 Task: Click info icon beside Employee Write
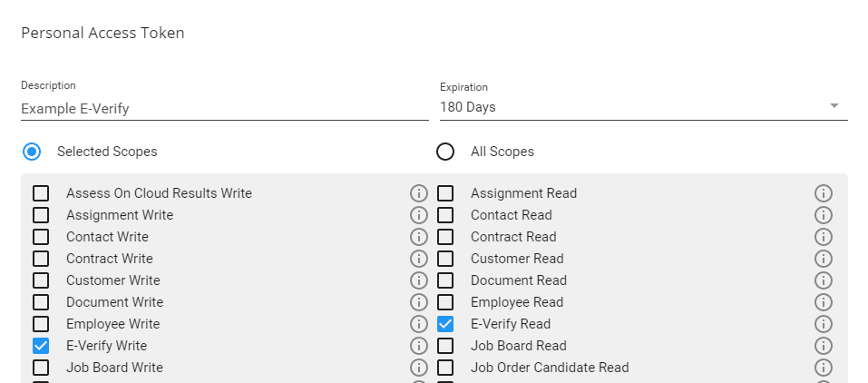[419, 324]
